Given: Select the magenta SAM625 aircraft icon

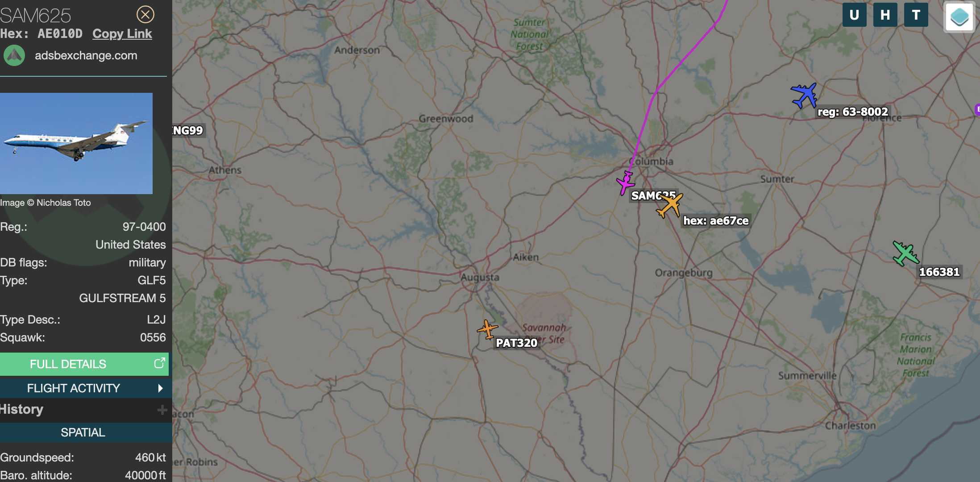Looking at the screenshot, I should tap(625, 183).
